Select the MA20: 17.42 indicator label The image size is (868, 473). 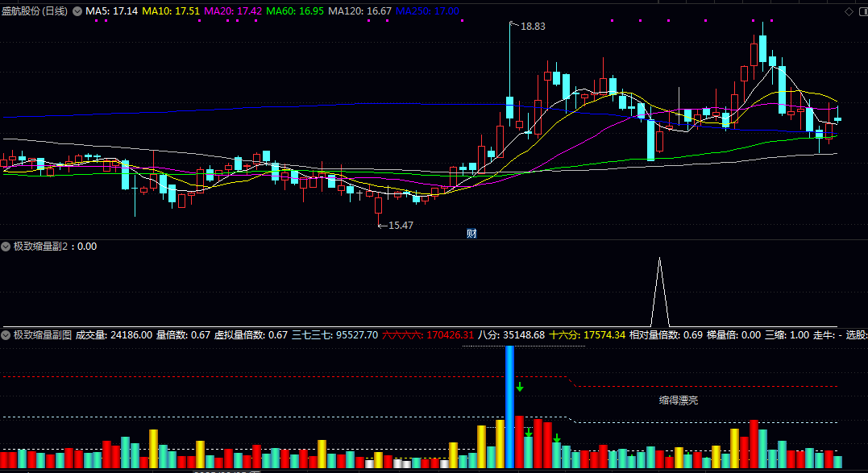[x=233, y=11]
